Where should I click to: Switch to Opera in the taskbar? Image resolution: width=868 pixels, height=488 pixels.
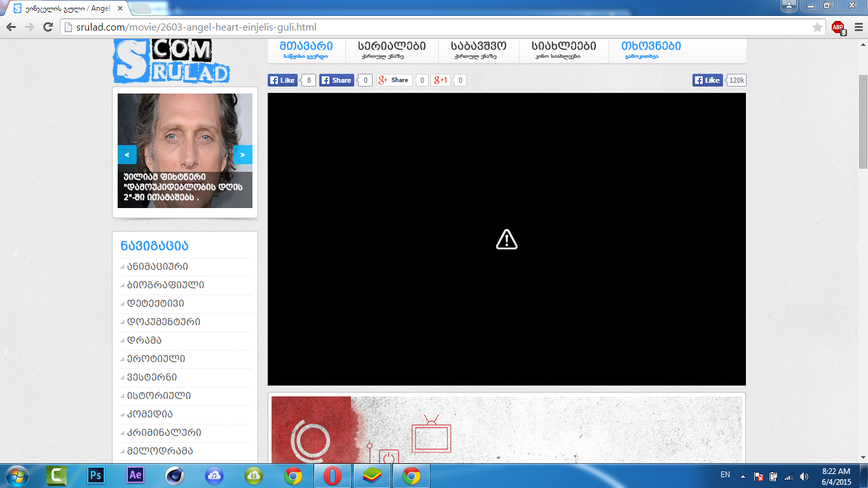[x=333, y=475]
